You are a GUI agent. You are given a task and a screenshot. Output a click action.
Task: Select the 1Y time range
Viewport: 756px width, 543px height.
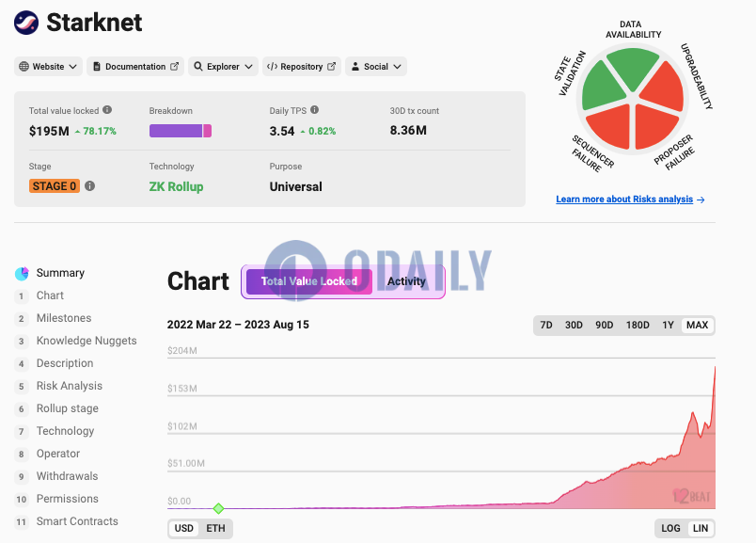click(x=668, y=326)
